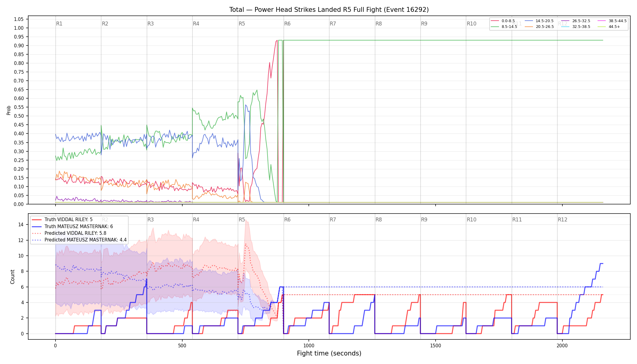
Task: Click Predicted MATEUSZ MASTERNAK: 4.4 legend entry
Action: pos(79,240)
